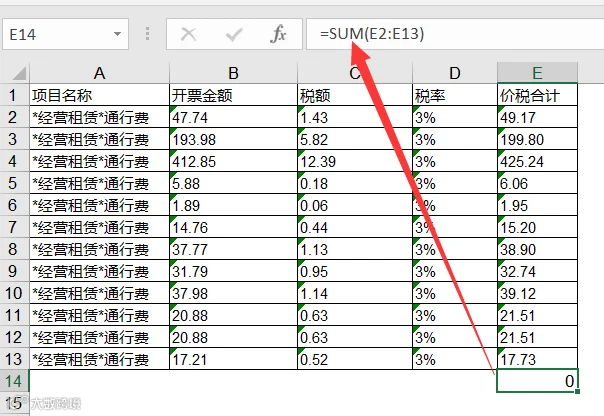Click cell E14 showing 0
This screenshot has height=416, width=604.
tap(537, 381)
